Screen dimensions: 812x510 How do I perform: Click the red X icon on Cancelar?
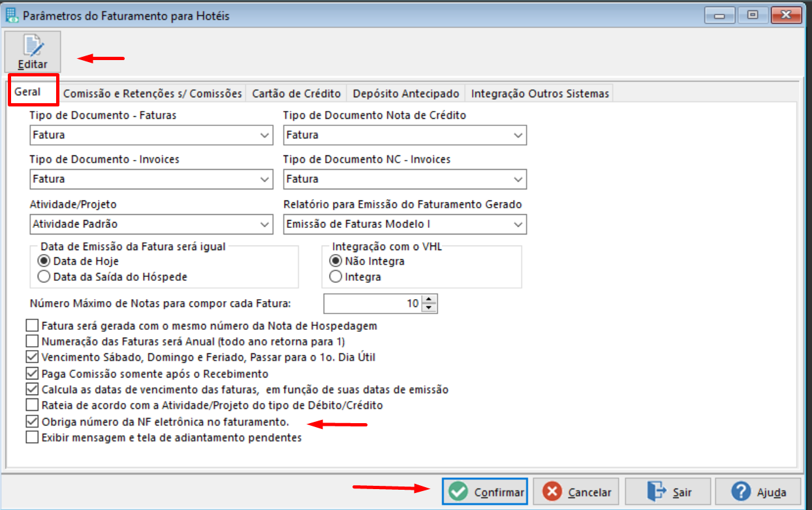[552, 492]
